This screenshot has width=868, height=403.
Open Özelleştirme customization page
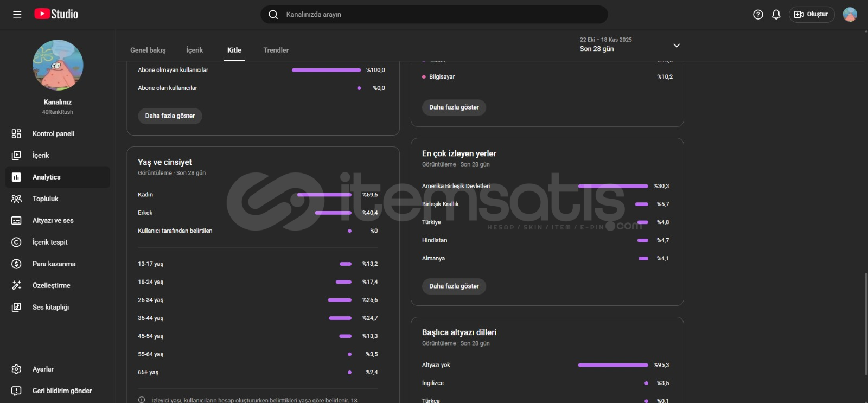[51, 286]
